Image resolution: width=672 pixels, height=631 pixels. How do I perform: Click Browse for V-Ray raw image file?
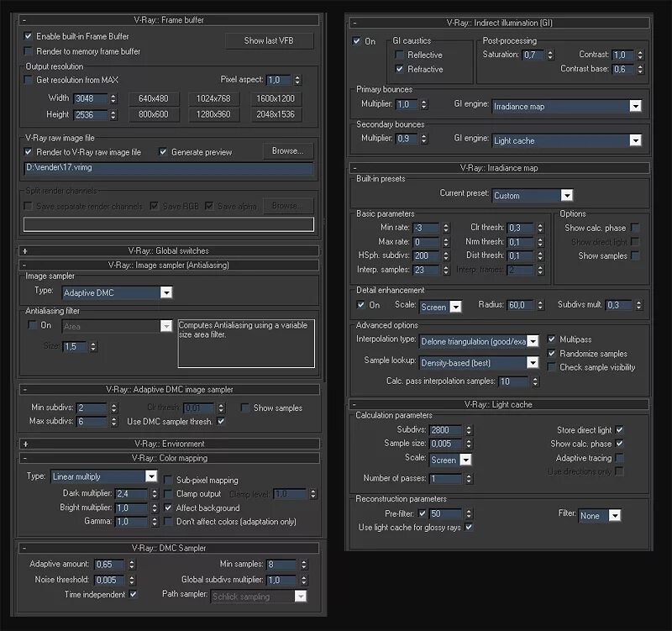pos(287,151)
